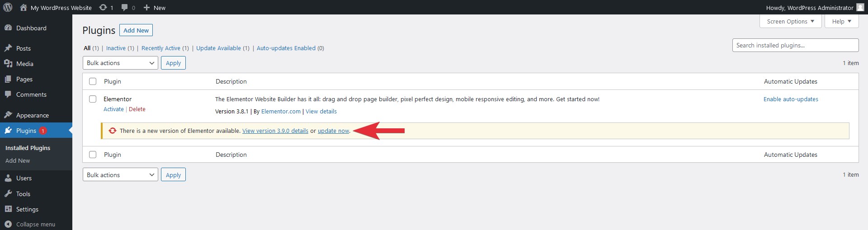Screen dimensions: 868x230
Task: Open the top Bulk actions dropdown
Action: [x=120, y=63]
